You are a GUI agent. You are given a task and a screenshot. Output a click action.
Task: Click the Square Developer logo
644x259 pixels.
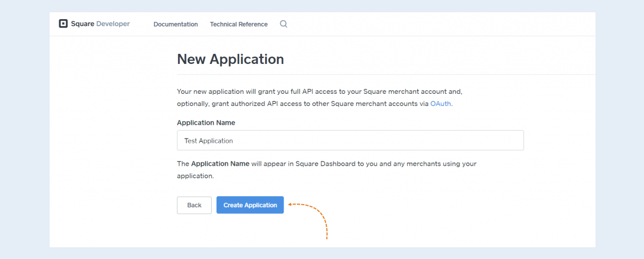coord(94,24)
